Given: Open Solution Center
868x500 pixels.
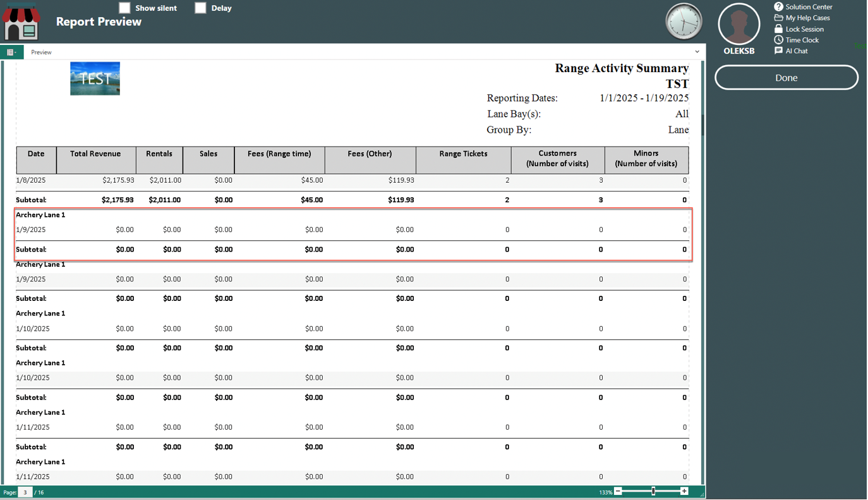Looking at the screenshot, I should (x=804, y=7).
